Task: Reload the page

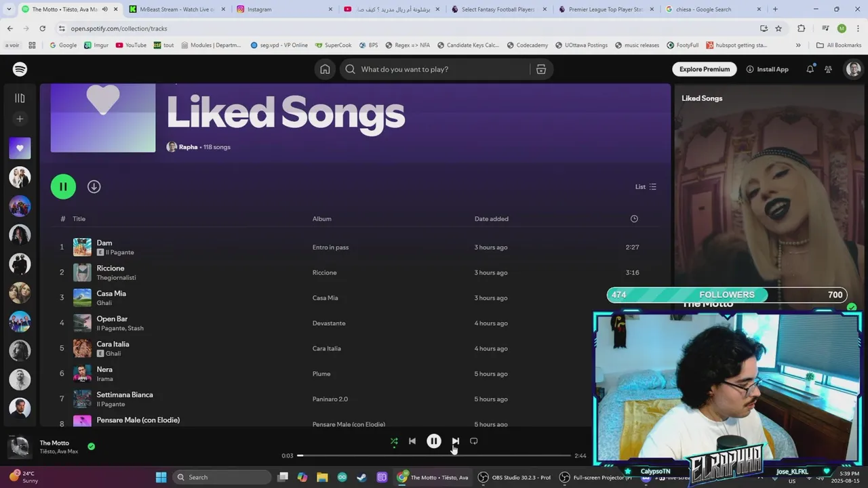Action: click(42, 28)
